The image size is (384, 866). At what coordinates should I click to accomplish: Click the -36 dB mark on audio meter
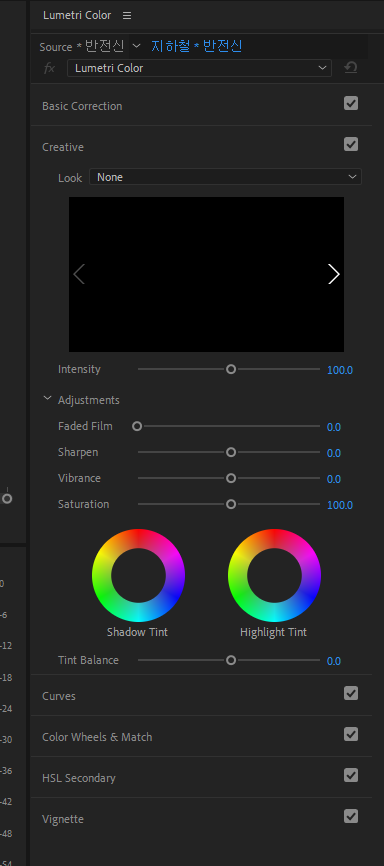pos(6,770)
